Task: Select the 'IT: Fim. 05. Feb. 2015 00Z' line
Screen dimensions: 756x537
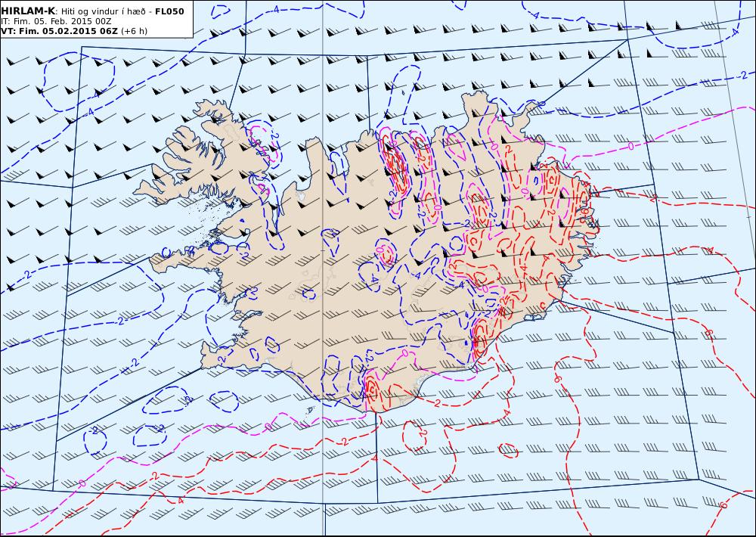Action: point(56,21)
